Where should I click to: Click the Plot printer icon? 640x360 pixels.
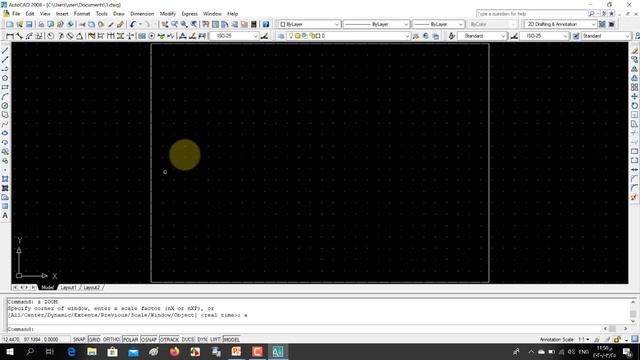click(41, 24)
